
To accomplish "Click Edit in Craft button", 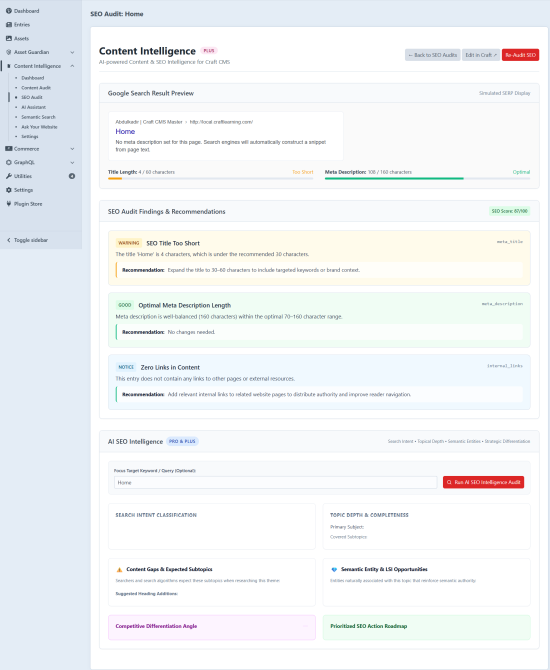I will (x=481, y=55).
